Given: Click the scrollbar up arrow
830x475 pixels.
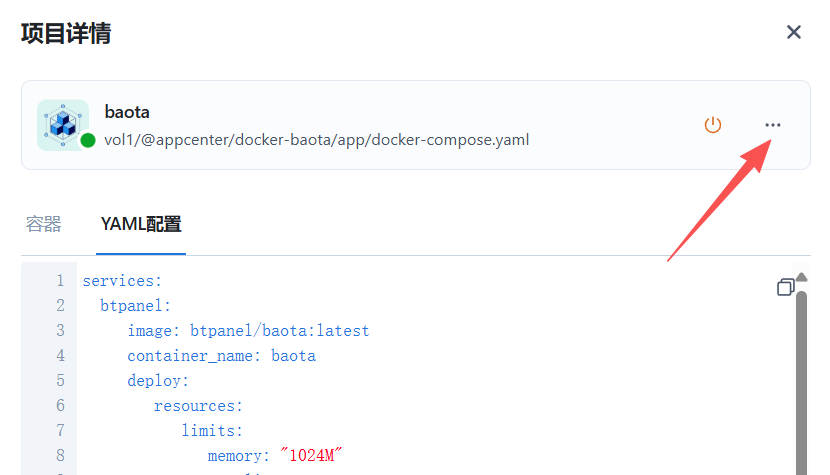Looking at the screenshot, I should pyautogui.click(x=801, y=277).
